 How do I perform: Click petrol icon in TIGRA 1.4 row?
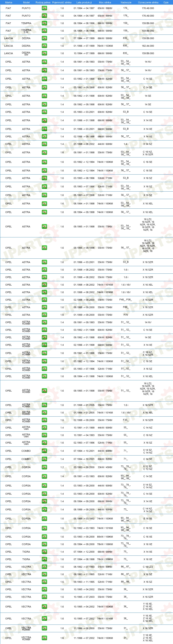[x=44, y=552]
